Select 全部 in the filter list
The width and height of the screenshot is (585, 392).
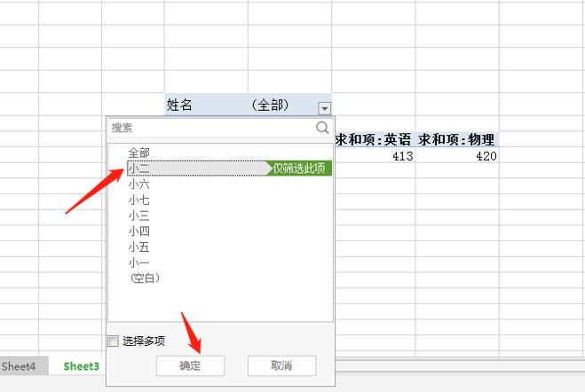click(x=138, y=153)
